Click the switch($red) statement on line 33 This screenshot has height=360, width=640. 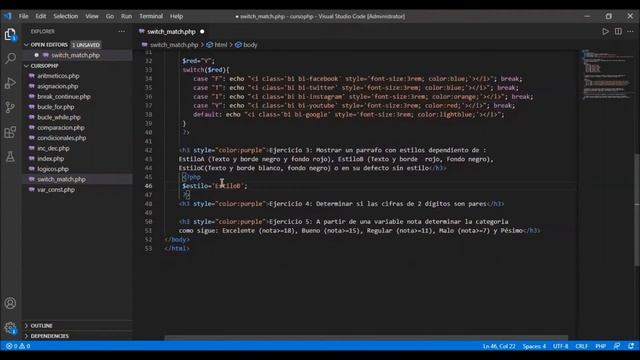tap(206, 70)
